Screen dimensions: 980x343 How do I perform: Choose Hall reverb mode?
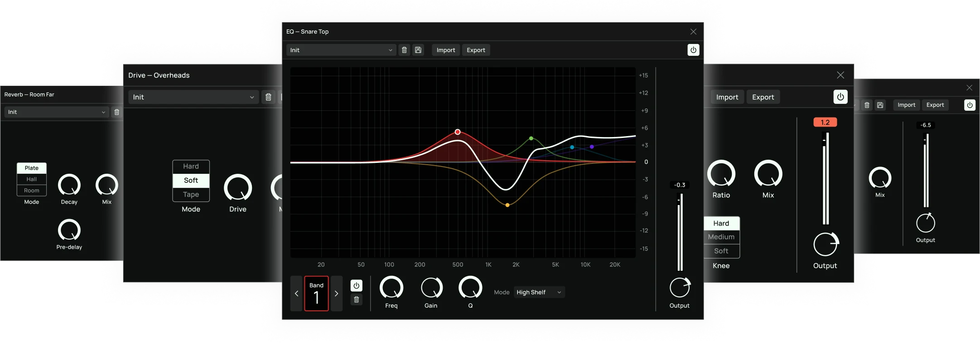point(32,179)
